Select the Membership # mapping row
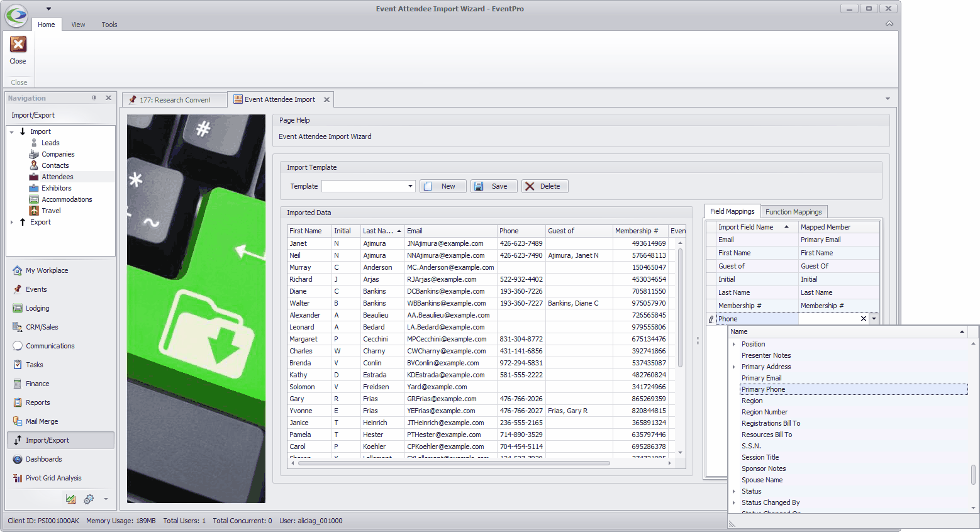Image resolution: width=980 pixels, height=532 pixels. (793, 306)
